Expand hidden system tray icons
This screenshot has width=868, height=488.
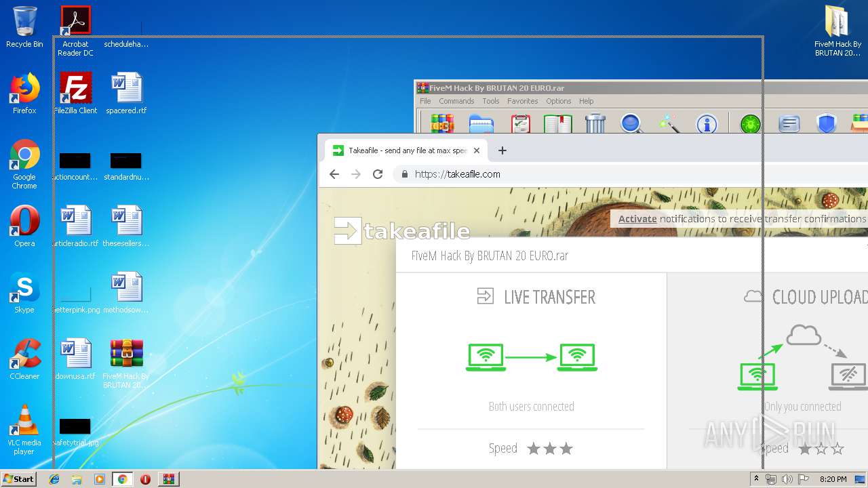756,479
